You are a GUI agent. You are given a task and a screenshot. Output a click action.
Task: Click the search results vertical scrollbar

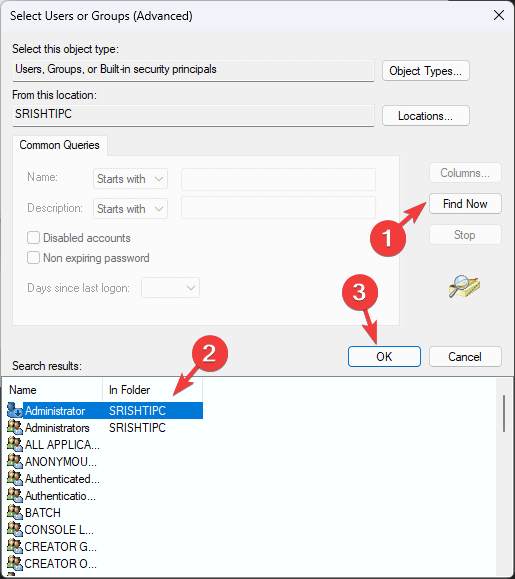pos(504,413)
